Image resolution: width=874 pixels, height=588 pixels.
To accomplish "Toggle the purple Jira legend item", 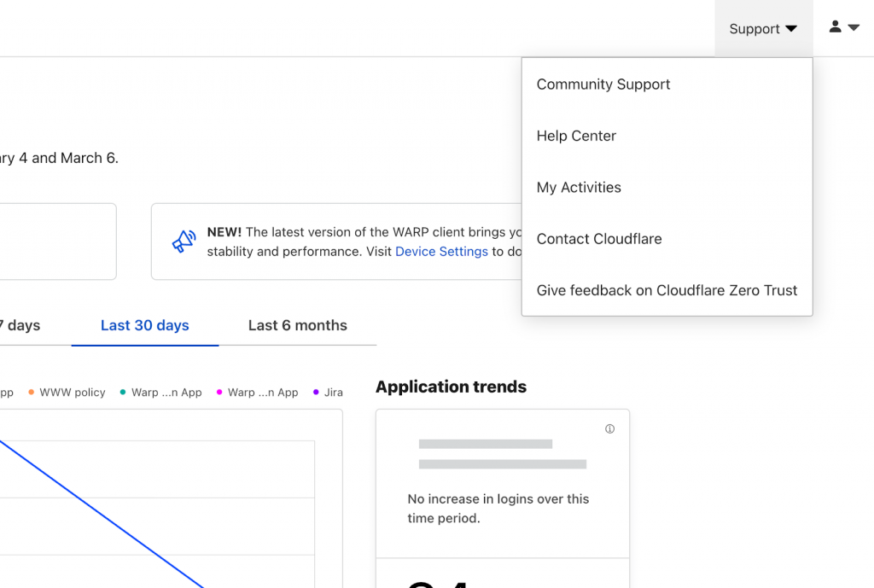I will pyautogui.click(x=328, y=393).
